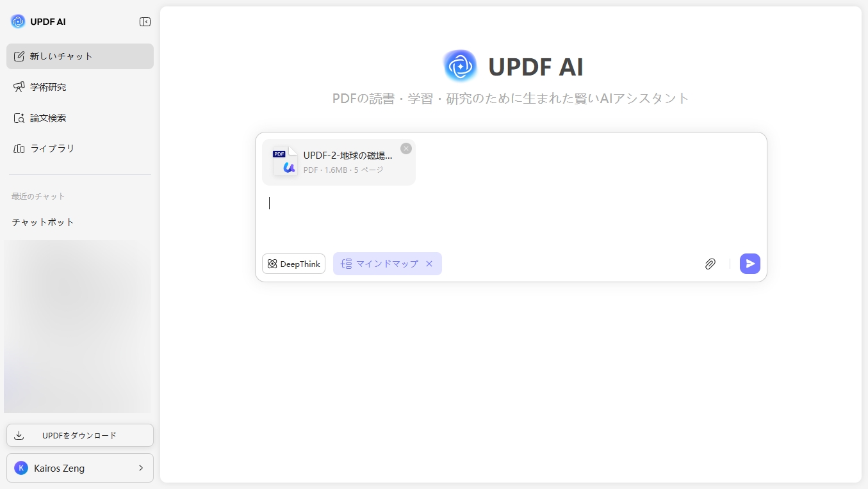
Task: Attach a file with paperclip icon
Action: (x=710, y=264)
